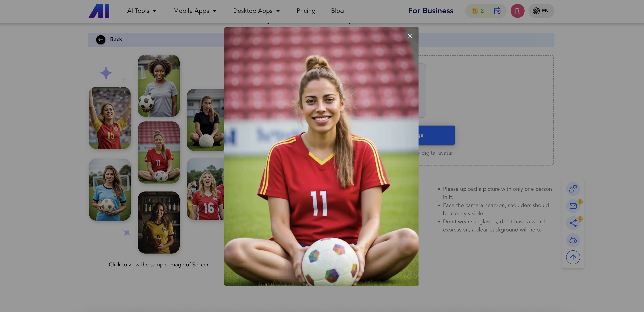Expand the Mobile Apps dropdown
Image resolution: width=644 pixels, height=312 pixels.
click(x=195, y=11)
